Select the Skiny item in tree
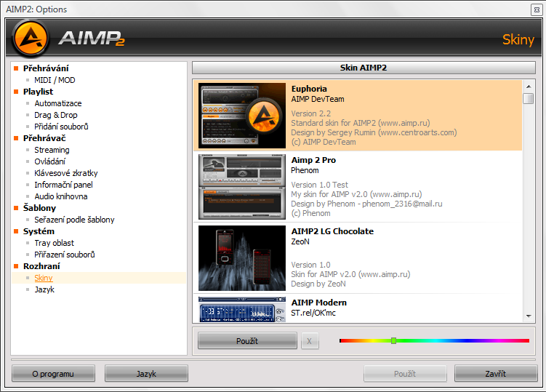This screenshot has height=392, width=546. tap(44, 278)
